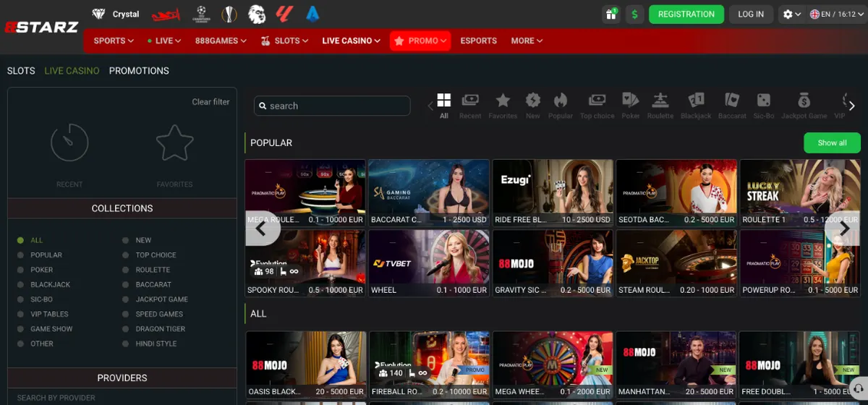The height and width of the screenshot is (405, 868).
Task: Switch to the SLOTS tab
Action: click(x=21, y=71)
